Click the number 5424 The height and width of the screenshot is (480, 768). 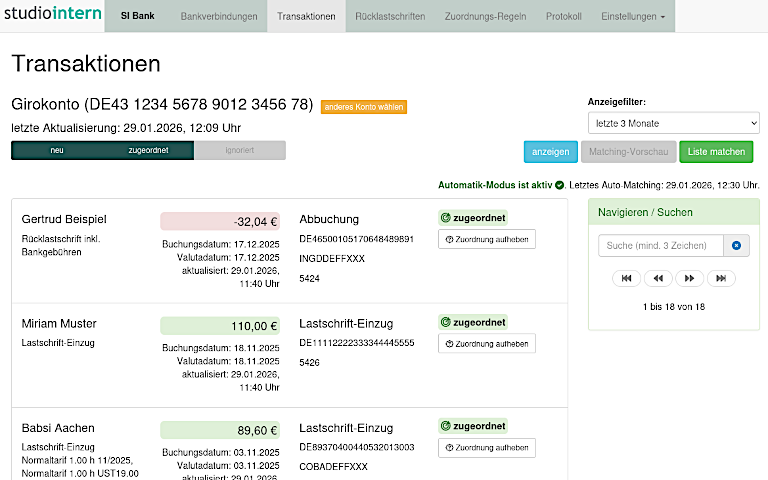(x=310, y=279)
